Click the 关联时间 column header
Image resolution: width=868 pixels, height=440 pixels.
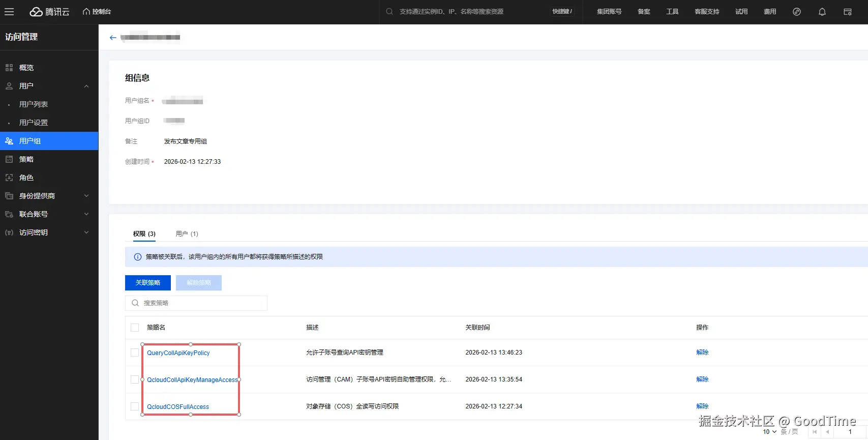[477, 328]
